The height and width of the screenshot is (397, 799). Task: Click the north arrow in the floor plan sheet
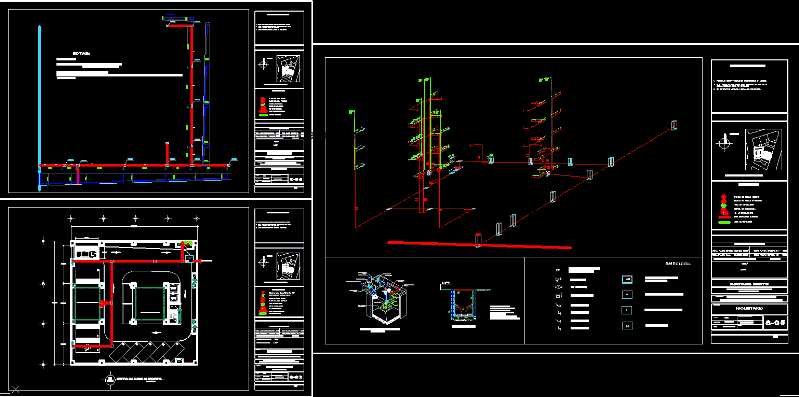click(x=263, y=262)
